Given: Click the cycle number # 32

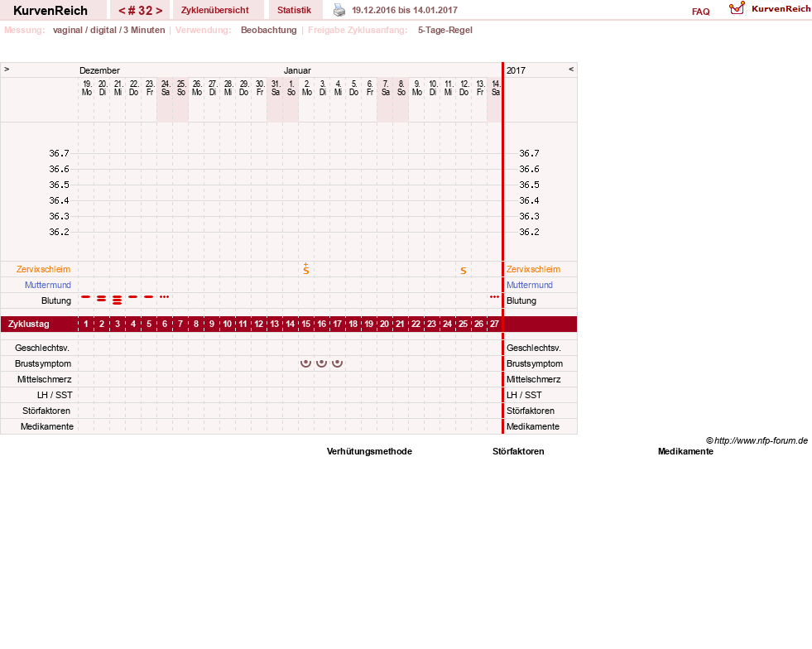Looking at the screenshot, I should (141, 11).
